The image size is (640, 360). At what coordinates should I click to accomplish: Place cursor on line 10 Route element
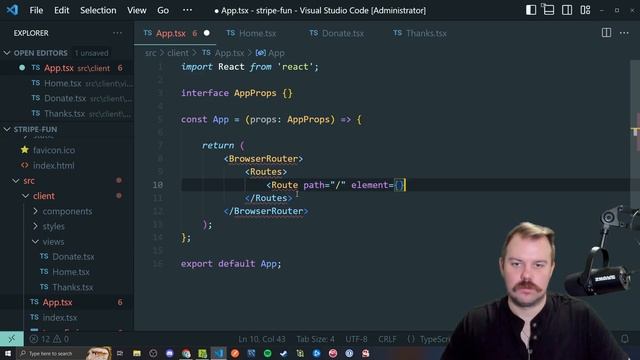[284, 185]
